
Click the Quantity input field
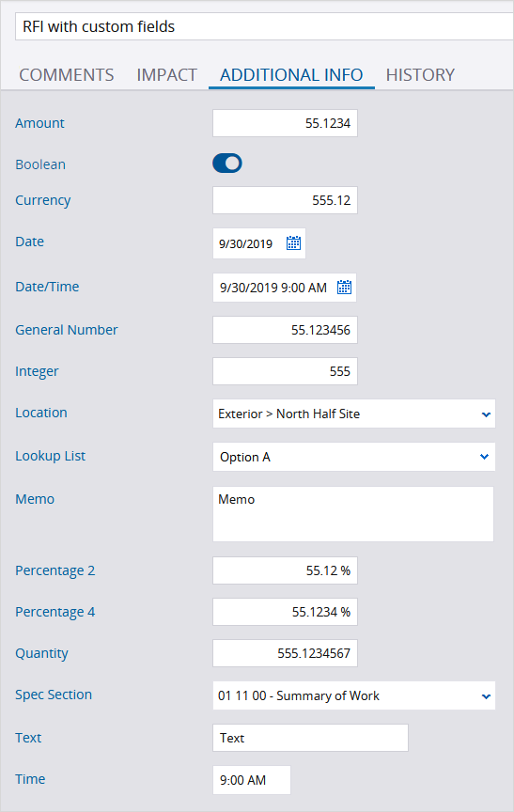286,653
